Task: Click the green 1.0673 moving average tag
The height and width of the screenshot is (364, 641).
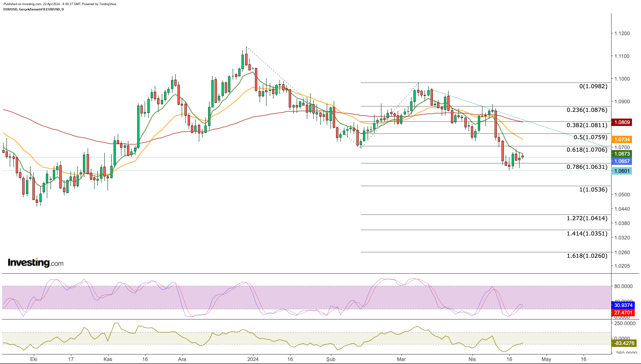Action: [622, 154]
